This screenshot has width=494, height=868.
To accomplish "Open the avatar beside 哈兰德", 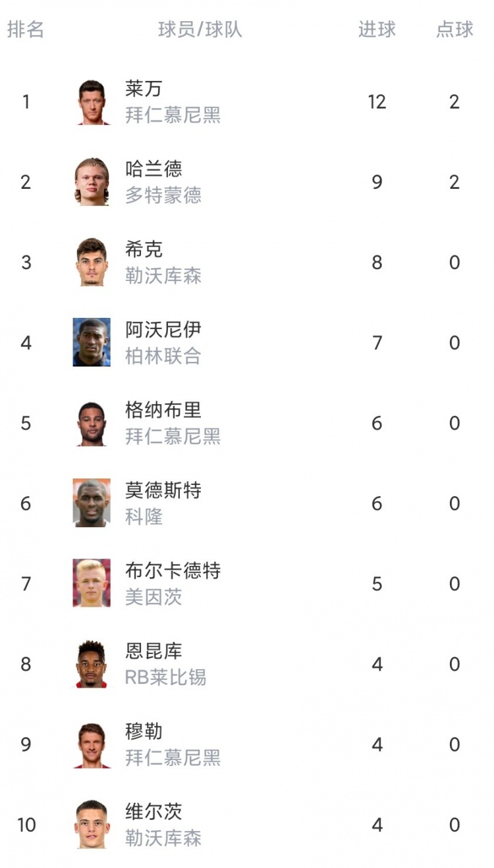I will [x=92, y=182].
